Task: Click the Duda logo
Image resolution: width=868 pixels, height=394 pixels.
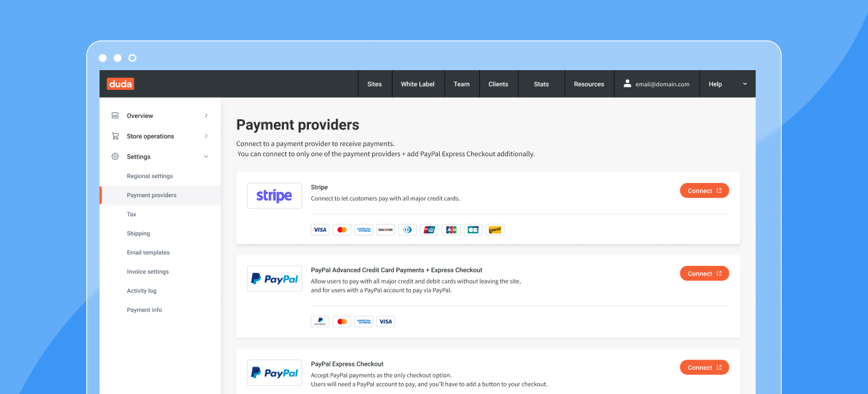Action: (x=120, y=84)
